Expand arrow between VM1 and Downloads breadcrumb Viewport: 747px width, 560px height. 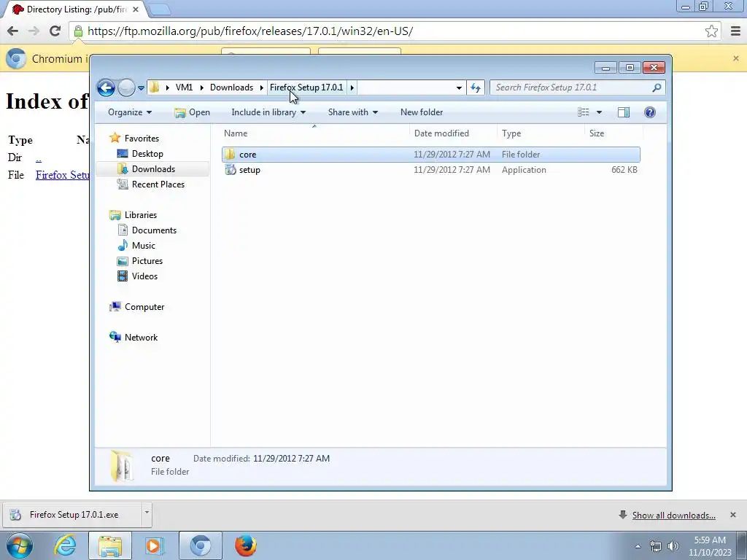click(202, 87)
